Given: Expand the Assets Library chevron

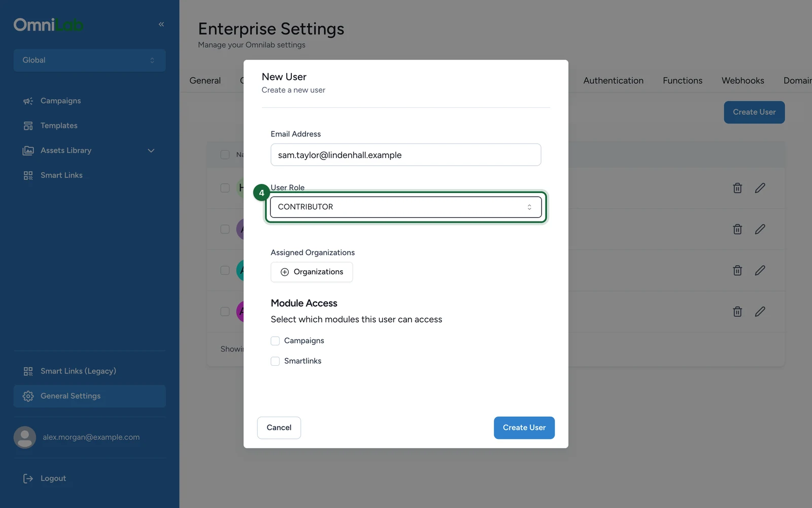Looking at the screenshot, I should point(151,151).
